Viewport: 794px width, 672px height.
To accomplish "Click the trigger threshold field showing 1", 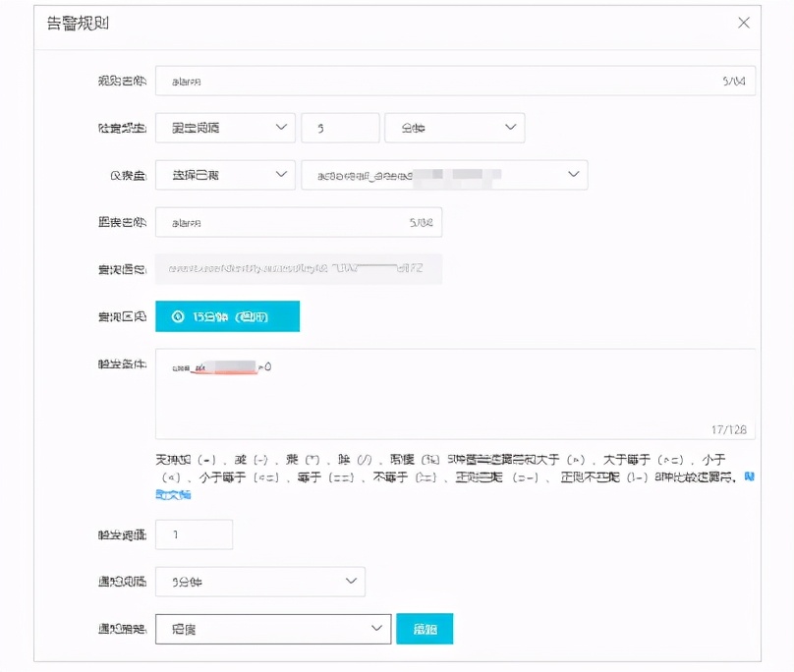I will coord(194,533).
